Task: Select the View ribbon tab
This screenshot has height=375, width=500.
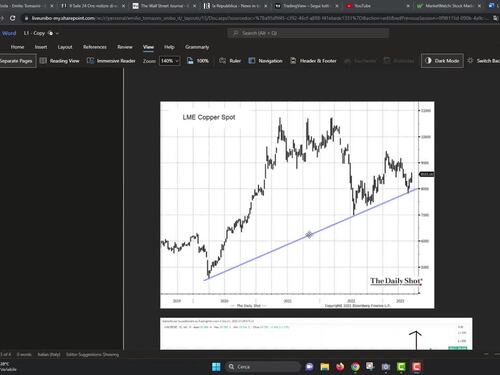Action: coord(148,47)
